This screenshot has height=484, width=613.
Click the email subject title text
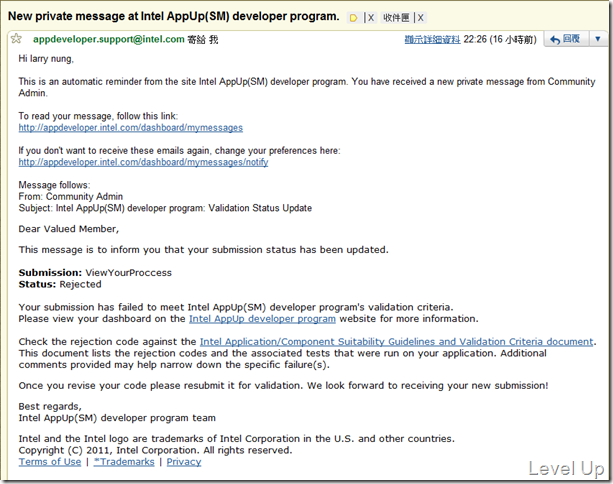click(x=174, y=16)
